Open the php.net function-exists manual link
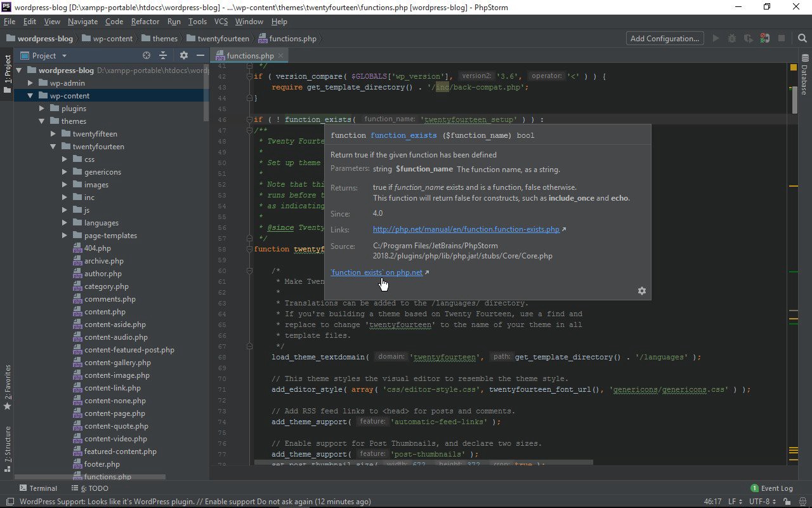The height and width of the screenshot is (508, 812). [x=466, y=229]
